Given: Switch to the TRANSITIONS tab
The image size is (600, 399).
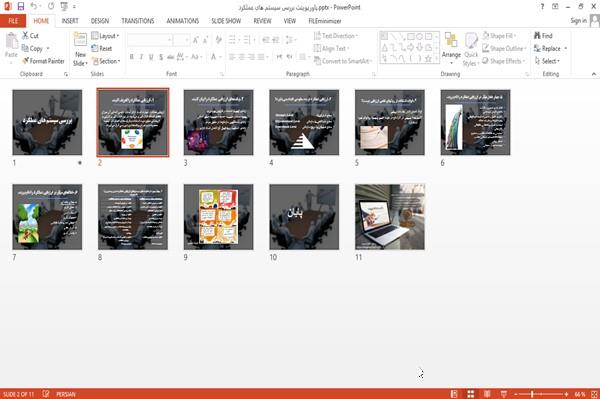Looking at the screenshot, I should [138, 21].
